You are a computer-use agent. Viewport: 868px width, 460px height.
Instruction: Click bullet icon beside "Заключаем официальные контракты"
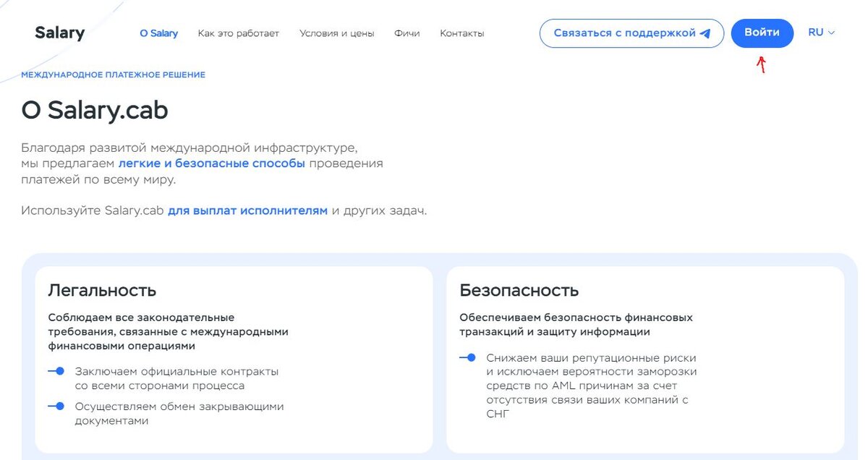[56, 371]
